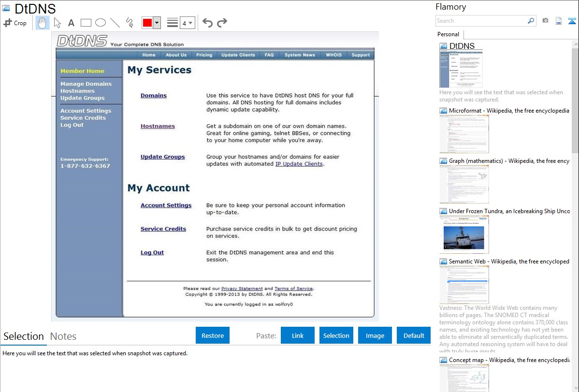Open the color picker dropdown arrow

click(157, 23)
